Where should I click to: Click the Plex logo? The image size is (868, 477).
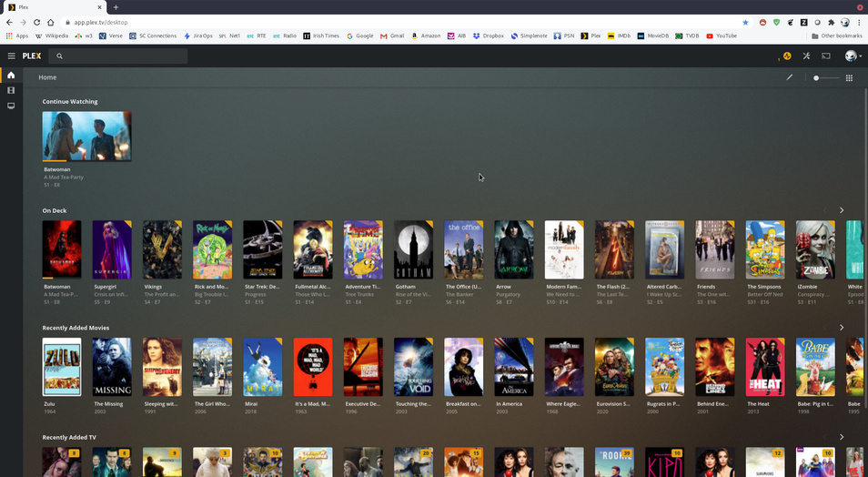click(32, 56)
